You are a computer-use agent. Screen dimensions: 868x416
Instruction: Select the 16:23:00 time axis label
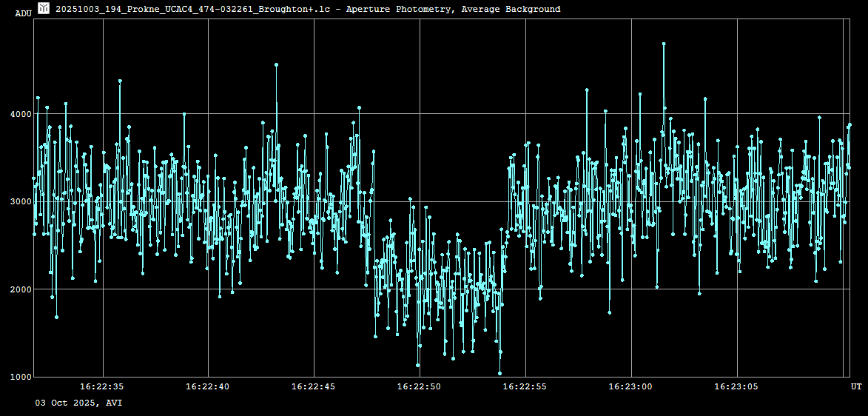point(631,386)
